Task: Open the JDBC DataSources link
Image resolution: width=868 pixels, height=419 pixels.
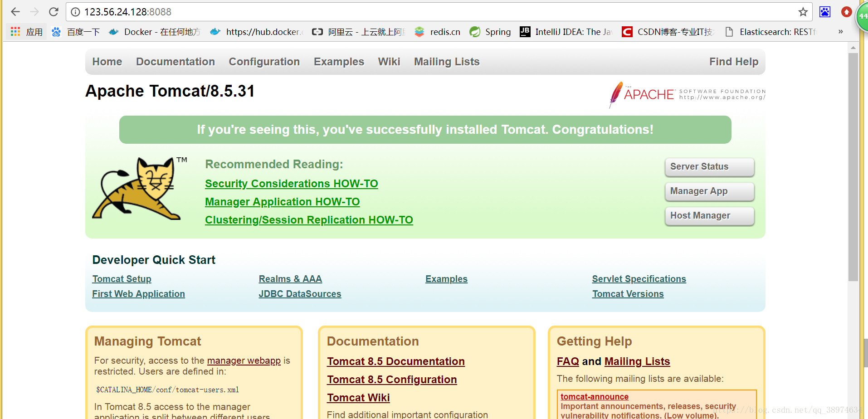Action: [300, 294]
